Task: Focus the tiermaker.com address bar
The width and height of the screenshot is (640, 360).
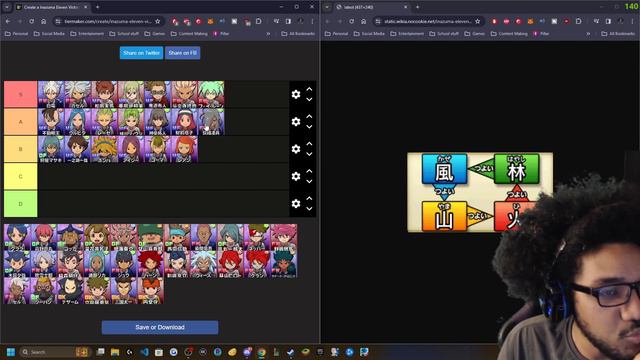Action: 108,21
